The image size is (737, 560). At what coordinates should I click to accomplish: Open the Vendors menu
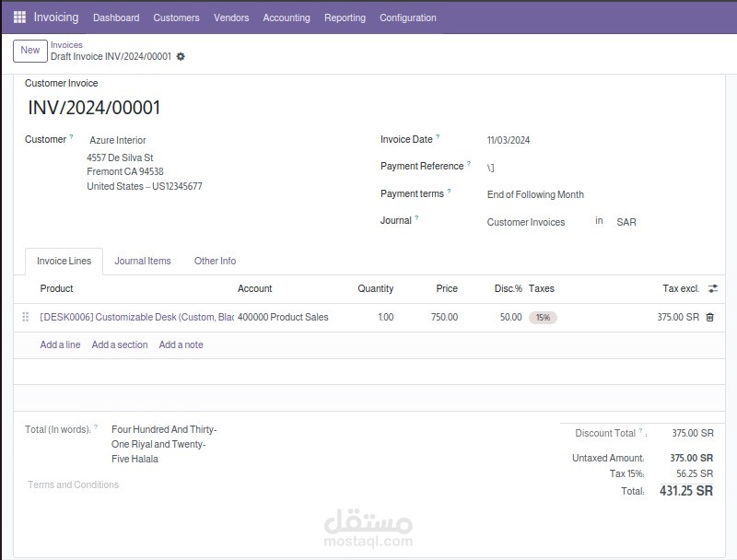click(x=231, y=17)
